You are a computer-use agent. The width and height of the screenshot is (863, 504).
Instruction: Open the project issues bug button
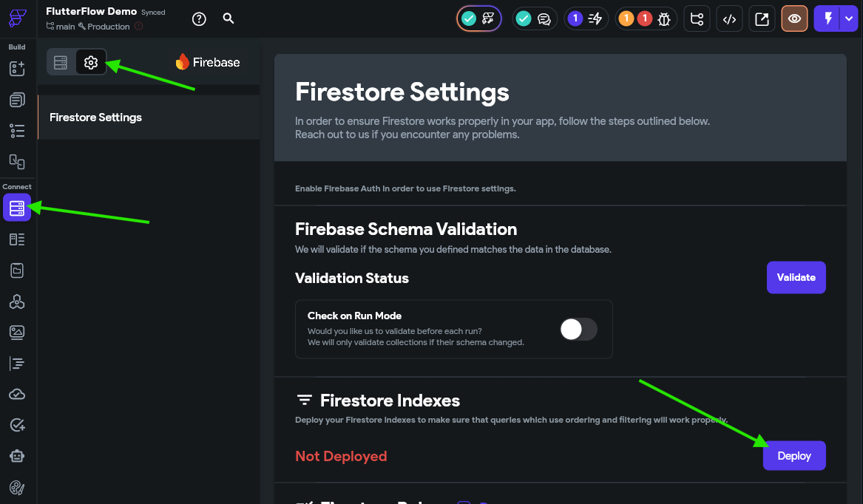pos(646,18)
